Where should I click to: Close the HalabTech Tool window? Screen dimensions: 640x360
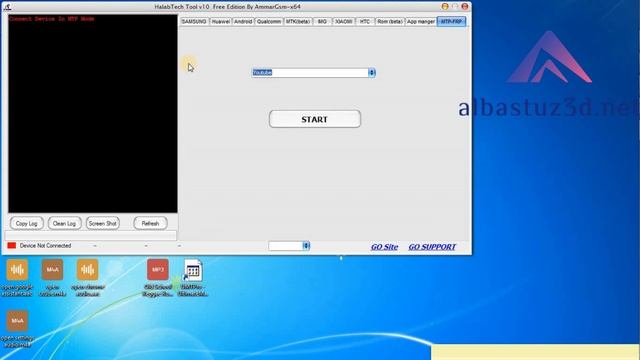[x=464, y=6]
